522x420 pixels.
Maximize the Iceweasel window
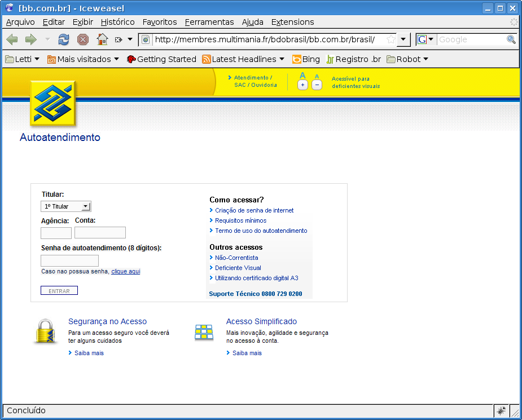500,8
